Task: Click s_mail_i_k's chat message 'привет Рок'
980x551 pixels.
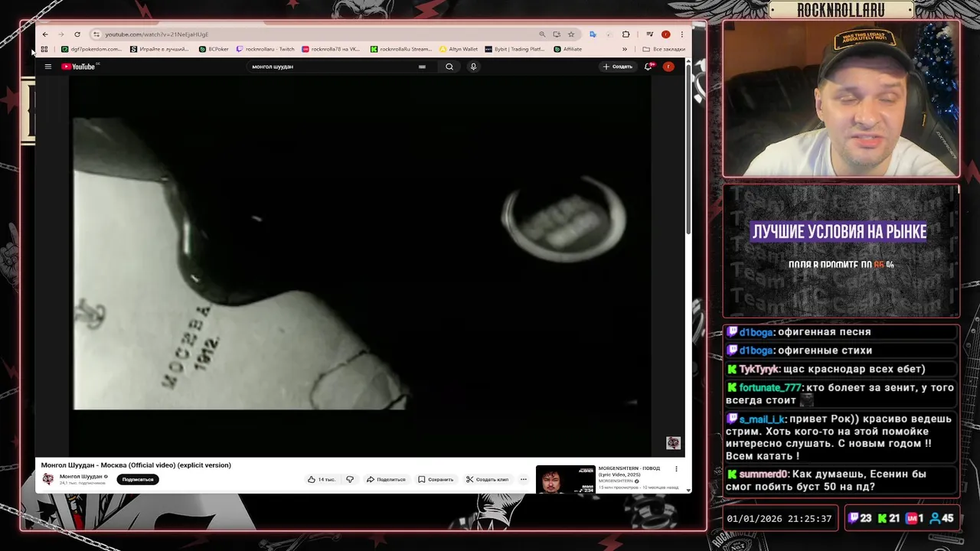Action: pyautogui.click(x=841, y=437)
